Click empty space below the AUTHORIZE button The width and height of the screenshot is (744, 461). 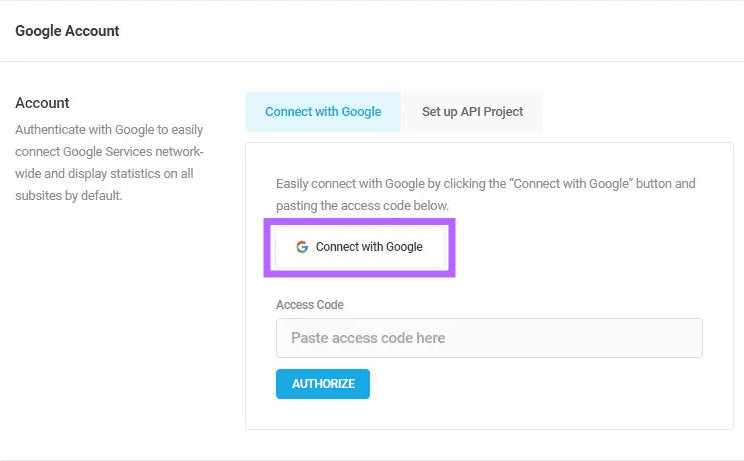point(489,414)
